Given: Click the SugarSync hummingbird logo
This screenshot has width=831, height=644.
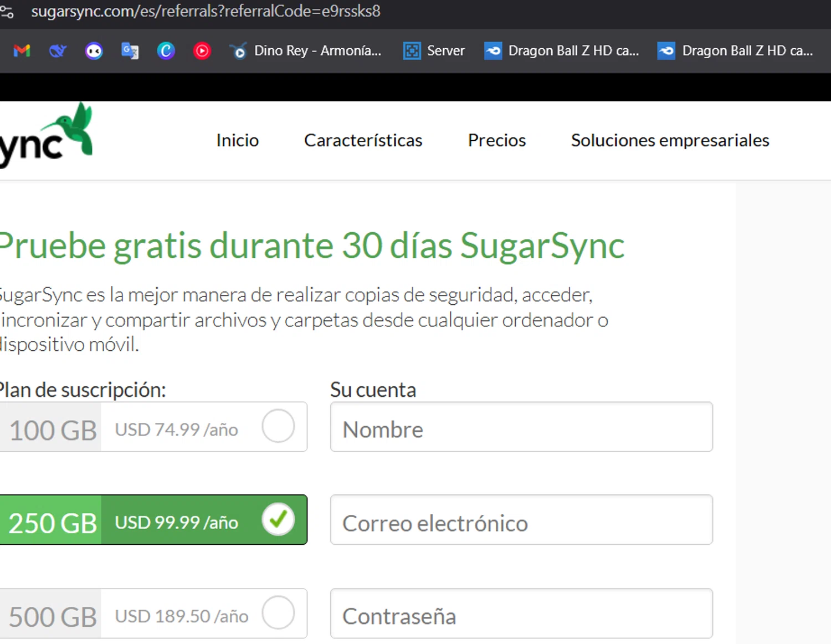Looking at the screenshot, I should tap(45, 135).
